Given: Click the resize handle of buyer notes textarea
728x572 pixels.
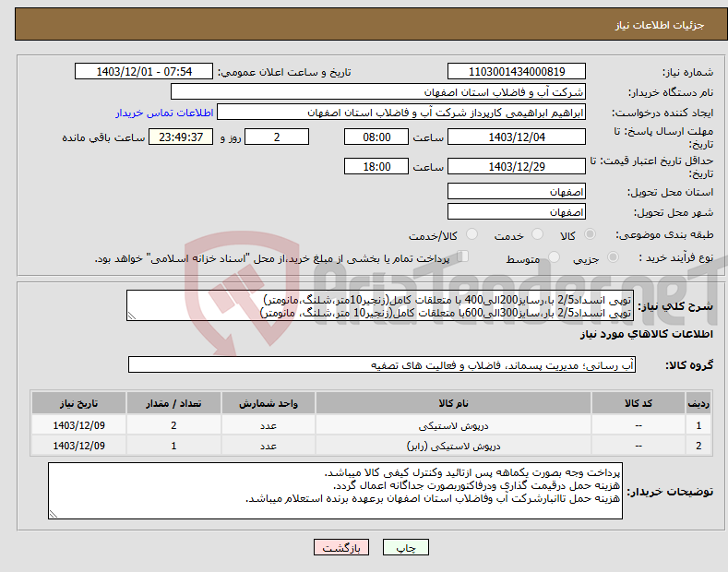Looking at the screenshot, I should pos(54,514).
